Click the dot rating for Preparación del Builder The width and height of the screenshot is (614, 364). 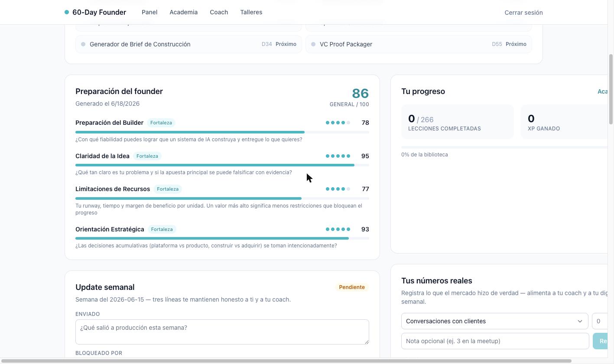pos(338,123)
